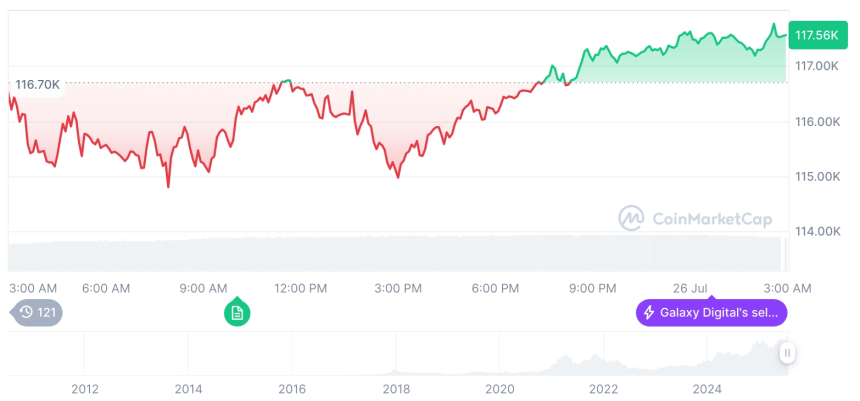
Task: Click the 114.00K price axis label
Action: 815,232
